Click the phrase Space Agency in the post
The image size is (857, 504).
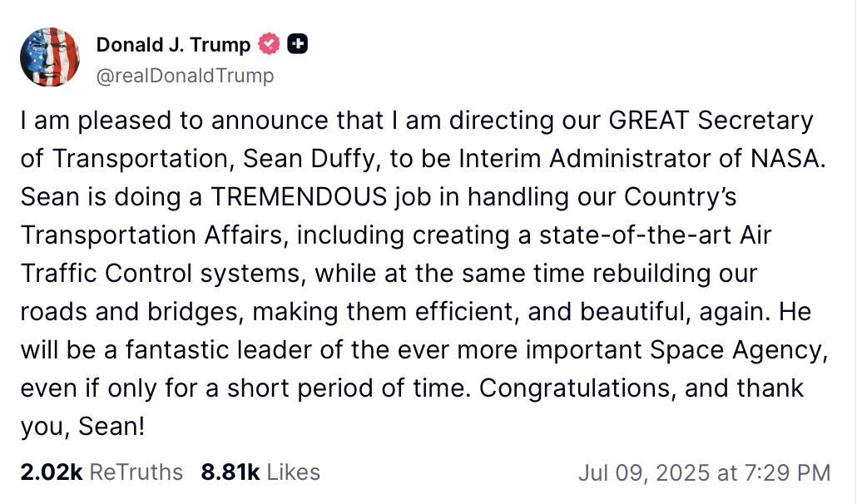click(x=739, y=350)
